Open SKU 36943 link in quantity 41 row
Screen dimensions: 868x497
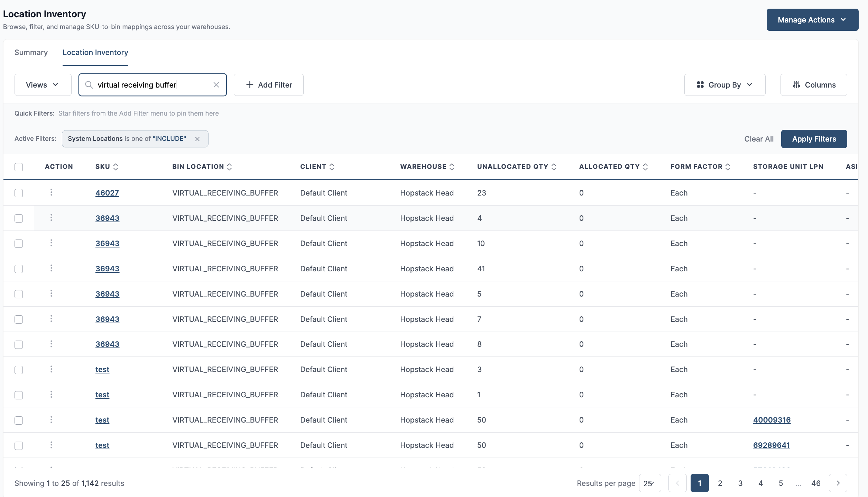click(x=108, y=269)
